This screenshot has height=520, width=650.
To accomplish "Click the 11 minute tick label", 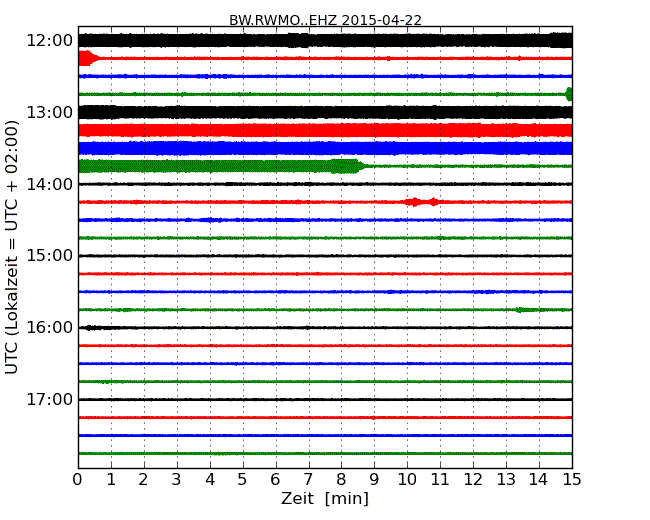I will pos(440,480).
